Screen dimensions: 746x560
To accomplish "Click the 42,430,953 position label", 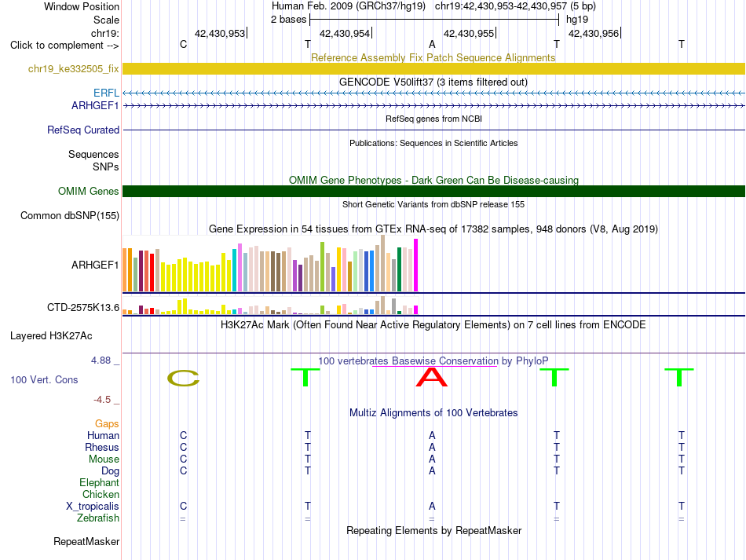I will point(220,33).
